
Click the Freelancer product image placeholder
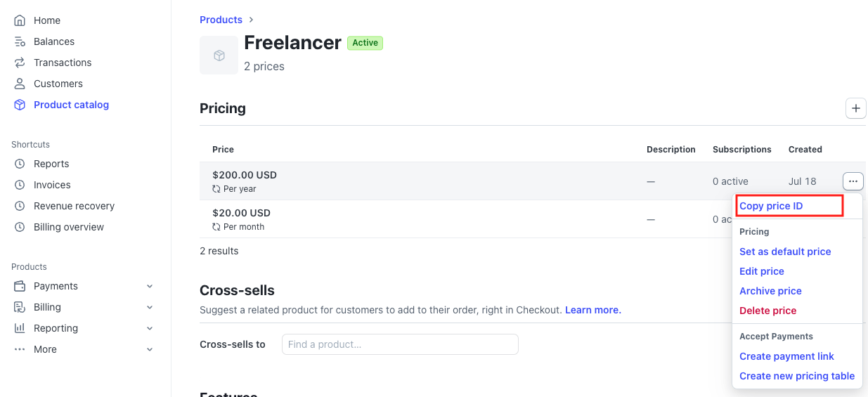[219, 56]
